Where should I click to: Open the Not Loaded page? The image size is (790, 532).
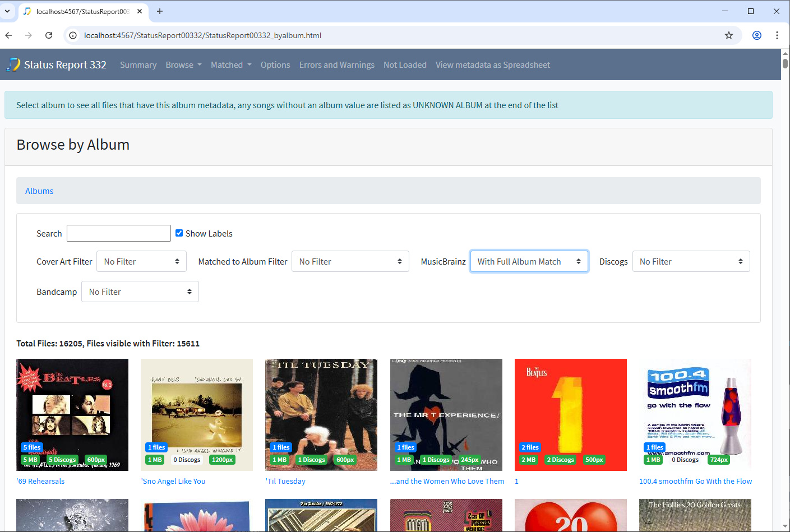coord(405,65)
